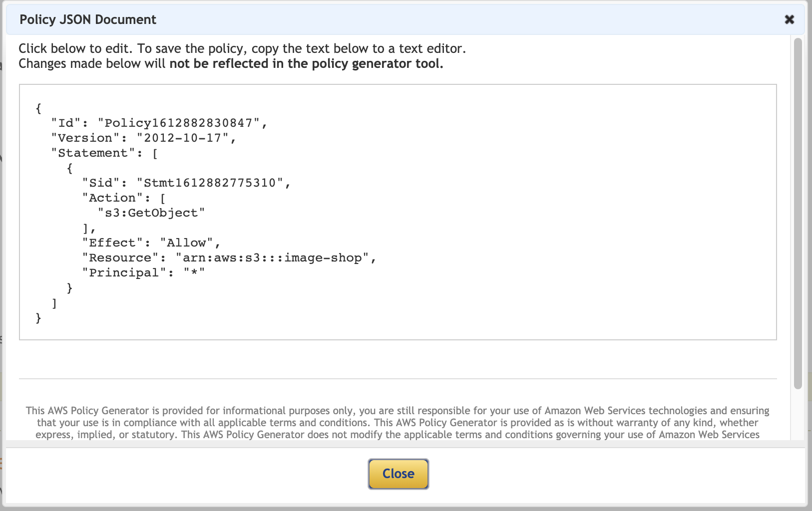Click the final closing curly brace
Viewport: 812px width, 511px height.
(39, 318)
